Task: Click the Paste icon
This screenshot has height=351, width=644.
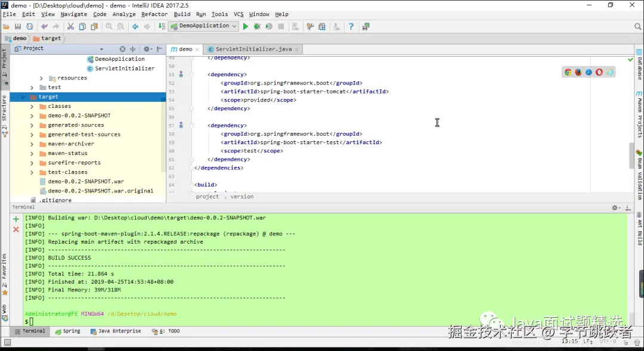Action: tap(94, 26)
